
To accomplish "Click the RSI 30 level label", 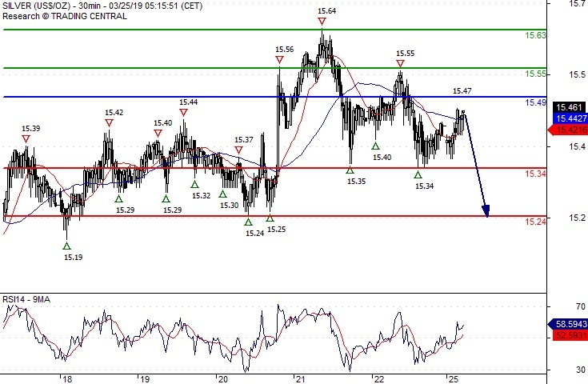I will [x=581, y=370].
